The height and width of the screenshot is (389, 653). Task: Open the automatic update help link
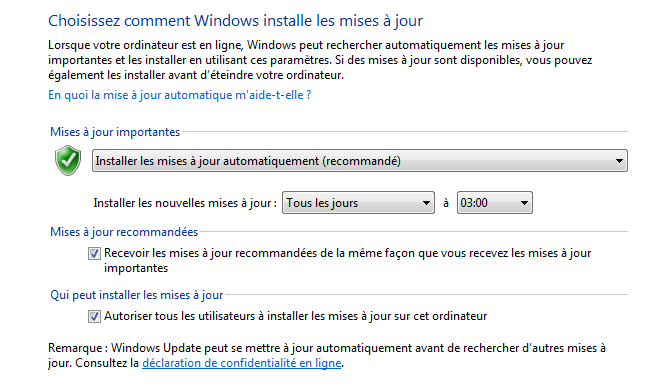click(179, 95)
